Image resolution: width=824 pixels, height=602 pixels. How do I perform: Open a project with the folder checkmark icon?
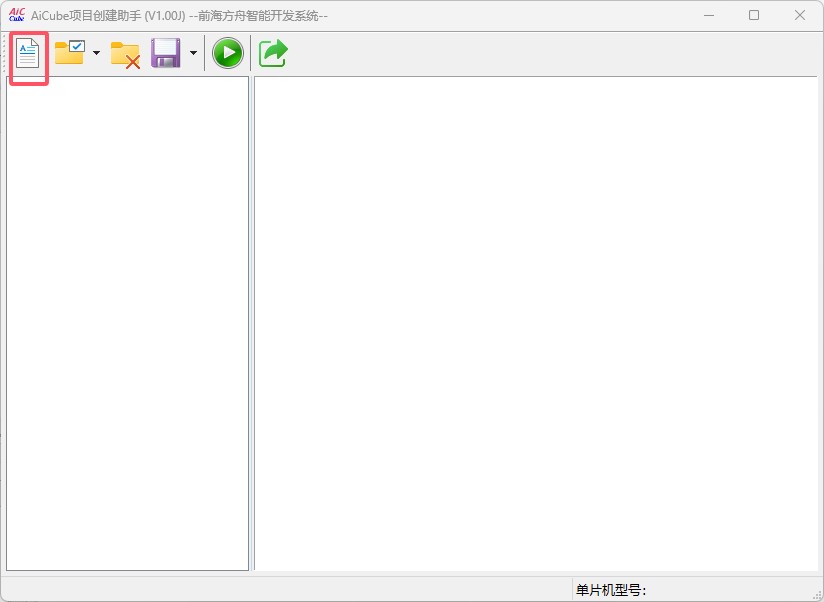coord(70,53)
